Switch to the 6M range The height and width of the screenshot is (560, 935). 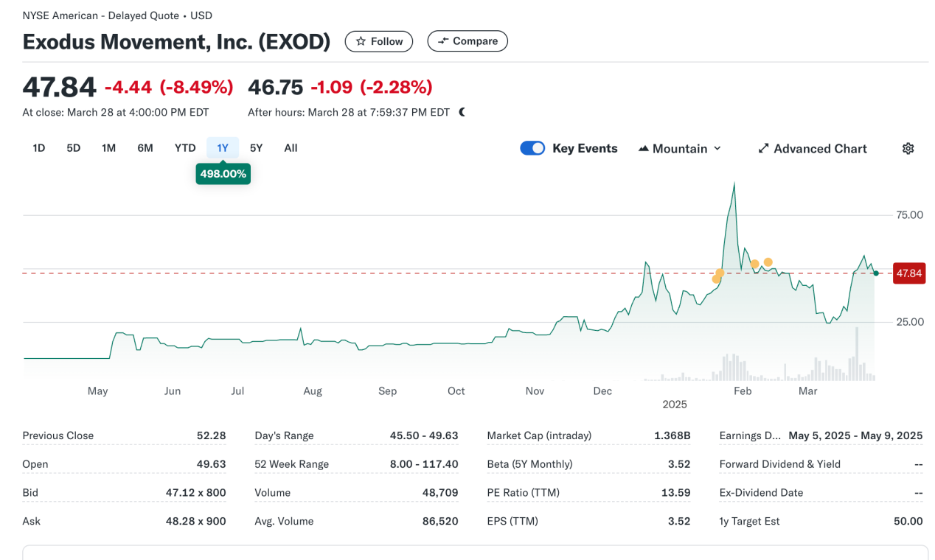pos(145,148)
